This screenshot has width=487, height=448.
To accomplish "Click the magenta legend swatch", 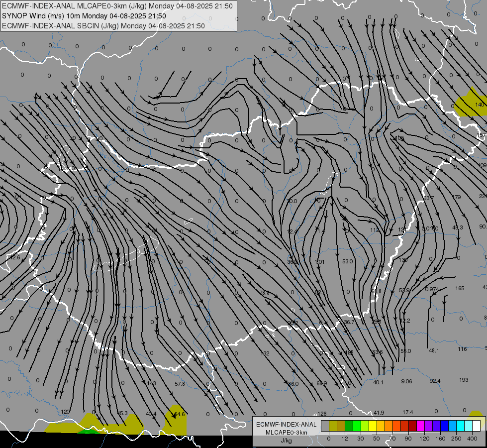I will (x=421, y=426).
